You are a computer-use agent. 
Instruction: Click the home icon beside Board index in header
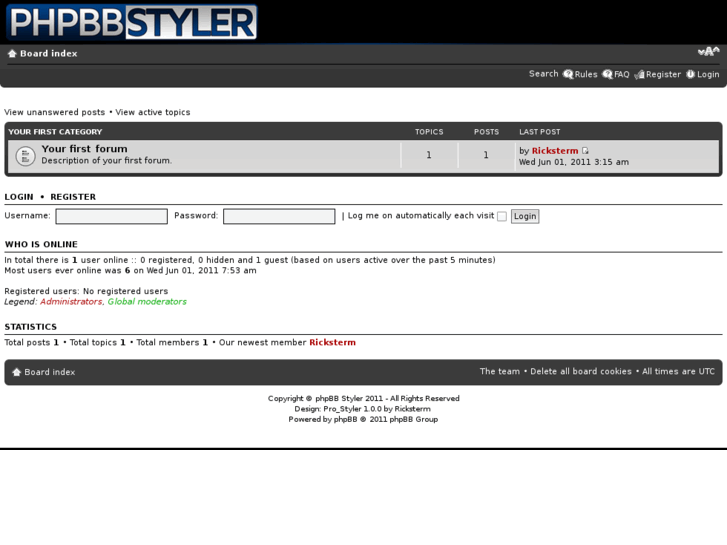pos(12,54)
